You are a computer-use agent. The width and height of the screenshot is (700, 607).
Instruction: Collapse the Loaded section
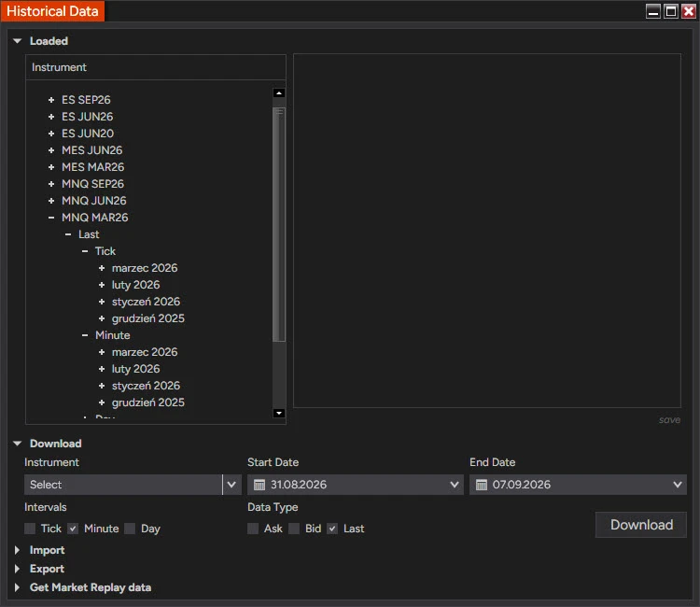click(18, 41)
